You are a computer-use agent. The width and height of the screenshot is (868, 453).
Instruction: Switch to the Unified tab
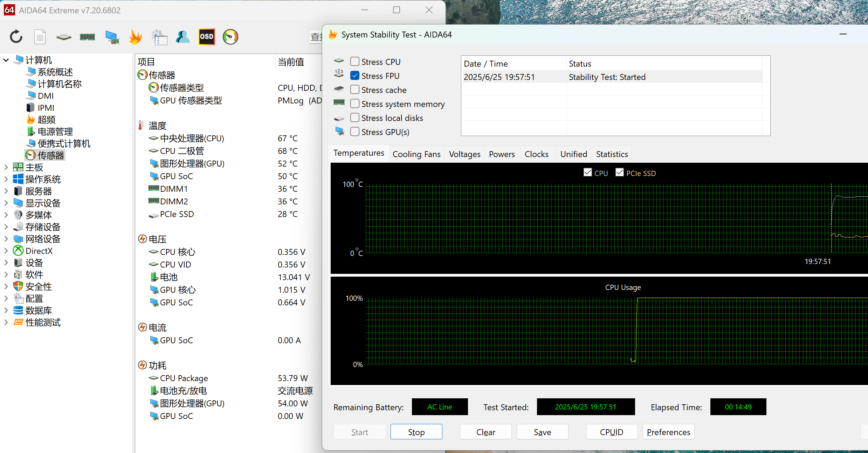click(x=574, y=154)
